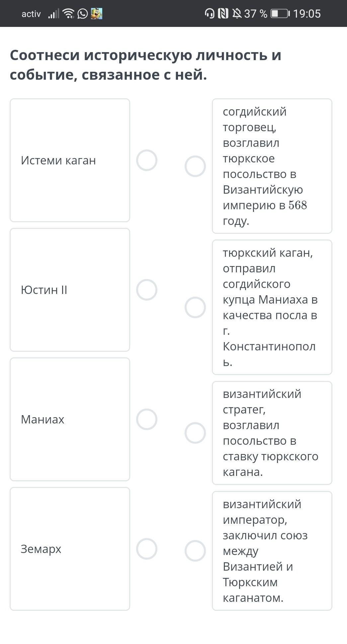Tap the muted bell notification icon
The width and height of the screenshot is (347, 644).
pyautogui.click(x=237, y=14)
